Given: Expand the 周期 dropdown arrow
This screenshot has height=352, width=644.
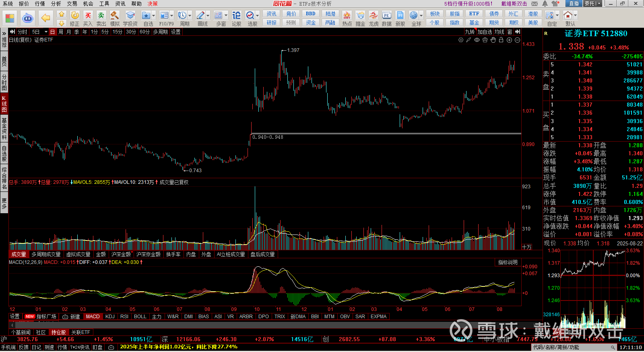Looking at the screenshot, I should point(190,15).
